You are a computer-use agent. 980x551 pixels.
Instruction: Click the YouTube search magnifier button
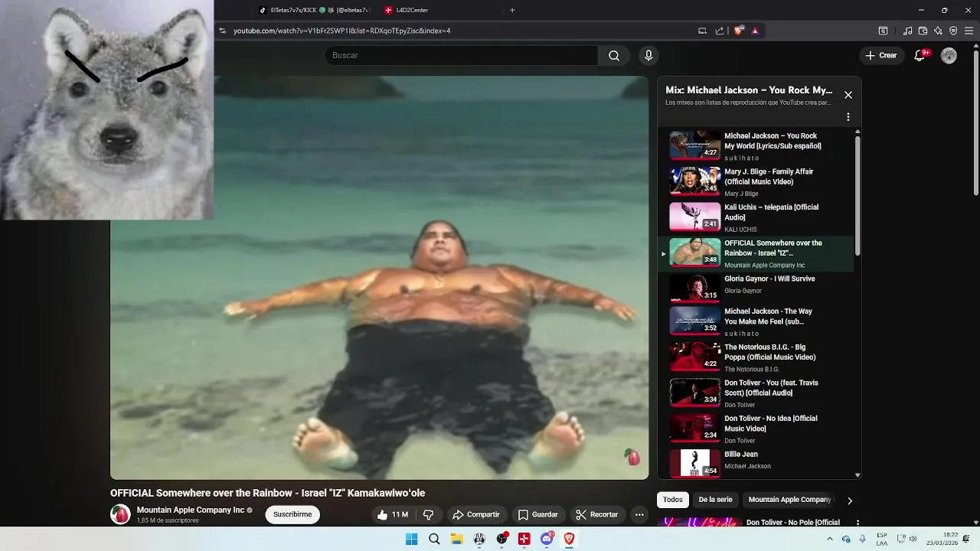tap(614, 55)
